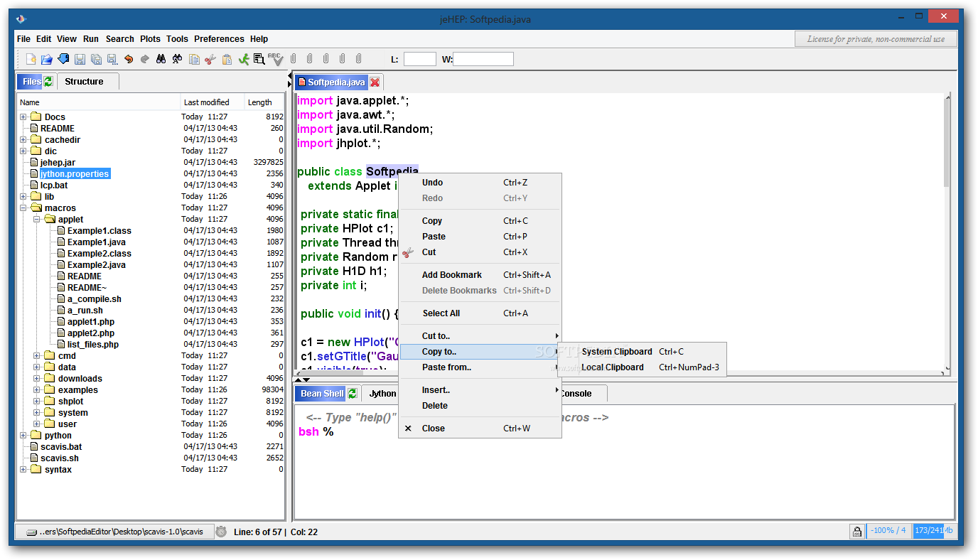This screenshot has width=978, height=560.
Task: Click the save all toolbar icon
Action: click(x=96, y=59)
